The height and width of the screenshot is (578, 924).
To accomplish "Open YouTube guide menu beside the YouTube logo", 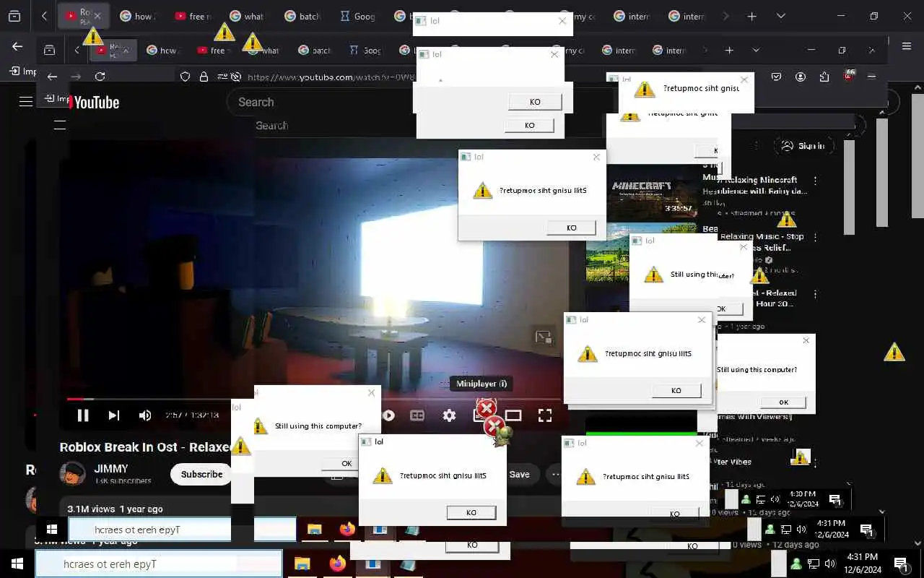I will click(x=26, y=102).
